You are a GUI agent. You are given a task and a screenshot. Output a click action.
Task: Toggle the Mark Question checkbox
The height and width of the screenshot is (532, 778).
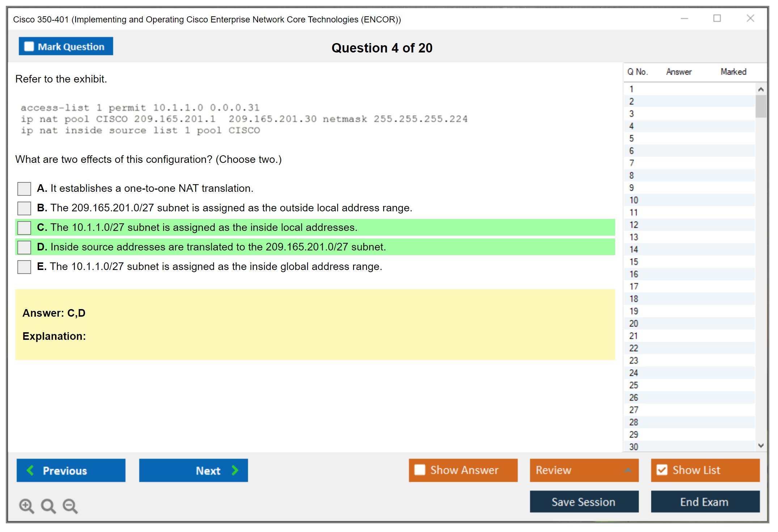click(29, 47)
